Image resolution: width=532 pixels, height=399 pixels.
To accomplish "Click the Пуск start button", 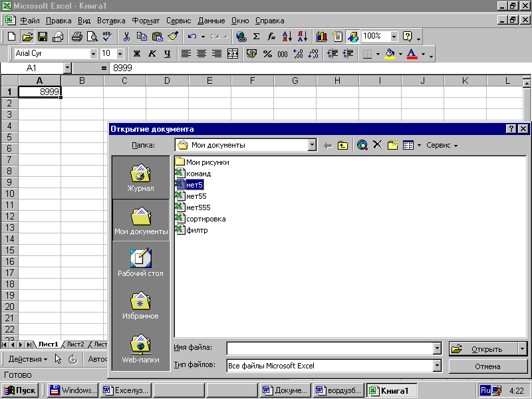I will tap(20, 390).
